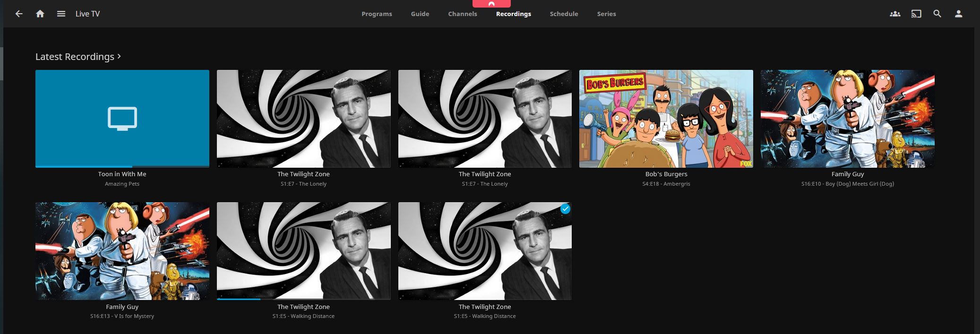Image resolution: width=980 pixels, height=334 pixels.
Task: Toggle the blue watched checkmark badge
Action: [565, 209]
